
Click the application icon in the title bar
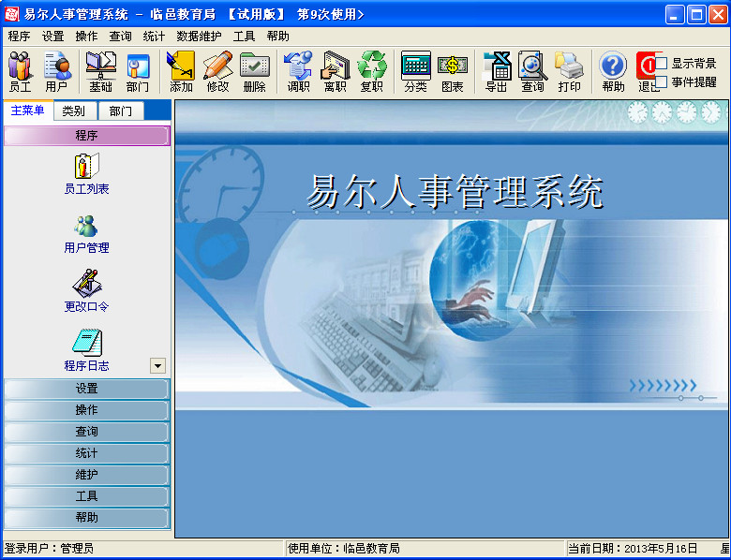11,14
